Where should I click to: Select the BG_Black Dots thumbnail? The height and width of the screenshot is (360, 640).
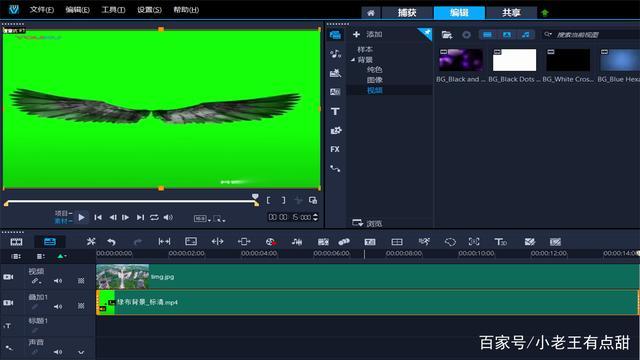coord(514,60)
